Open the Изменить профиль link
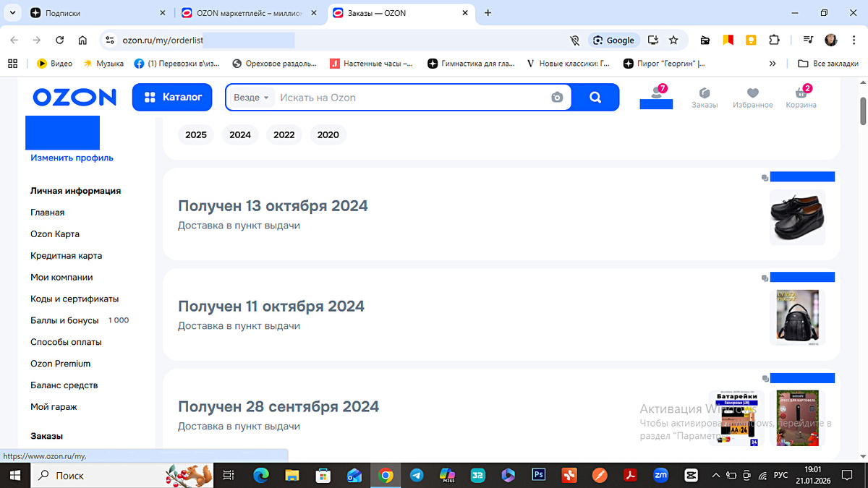The width and height of the screenshot is (868, 488). (x=72, y=158)
